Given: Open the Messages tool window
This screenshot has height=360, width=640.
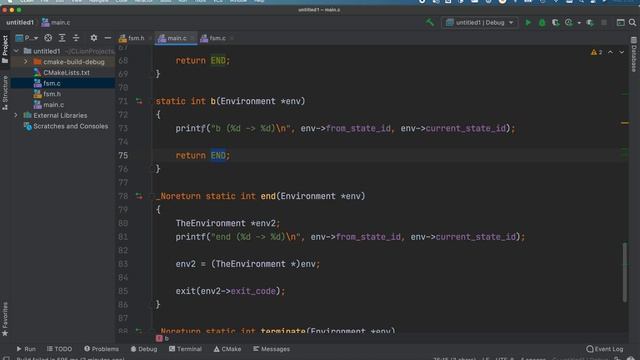Looking at the screenshot, I should click(x=271, y=349).
